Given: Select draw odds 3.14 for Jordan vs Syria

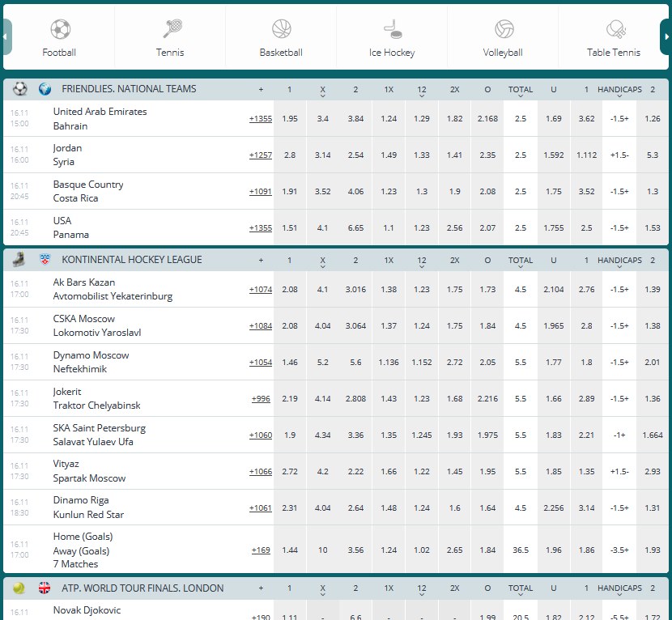Looking at the screenshot, I should pyautogui.click(x=323, y=155).
